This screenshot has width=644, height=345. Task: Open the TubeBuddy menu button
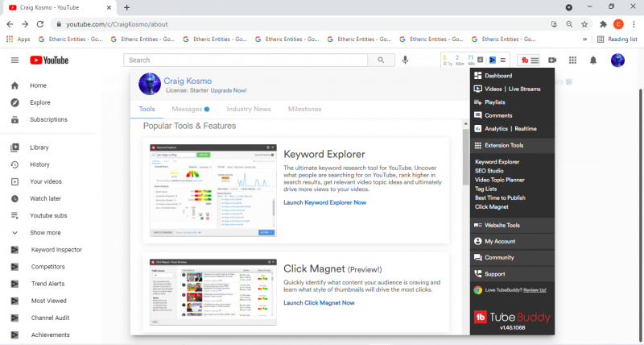(529, 60)
